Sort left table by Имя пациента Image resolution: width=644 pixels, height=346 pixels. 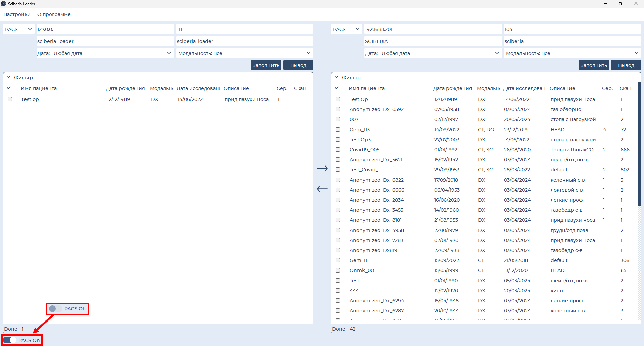tap(39, 88)
